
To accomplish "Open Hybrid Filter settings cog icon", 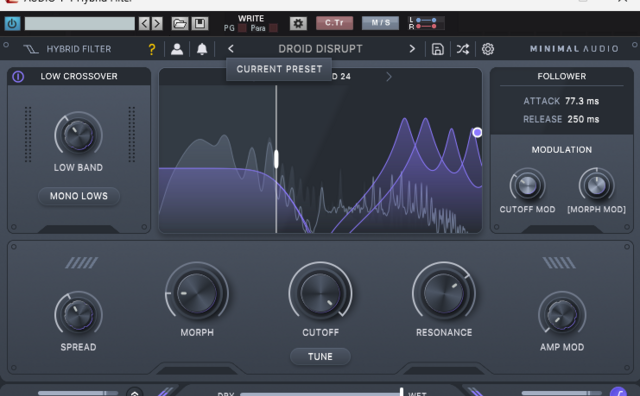I will pos(488,49).
